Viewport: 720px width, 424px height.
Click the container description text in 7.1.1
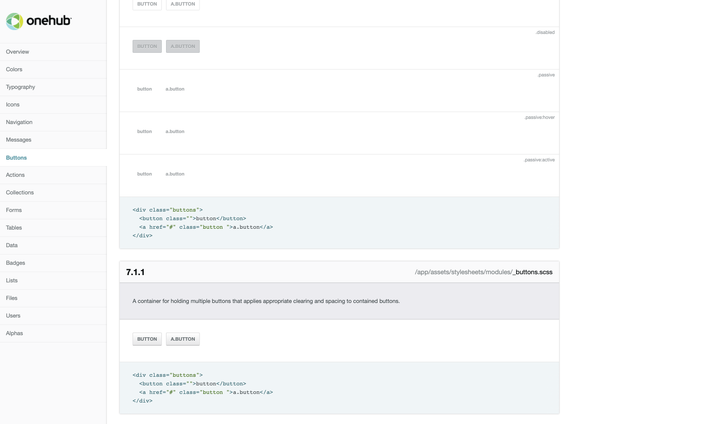[x=266, y=301]
